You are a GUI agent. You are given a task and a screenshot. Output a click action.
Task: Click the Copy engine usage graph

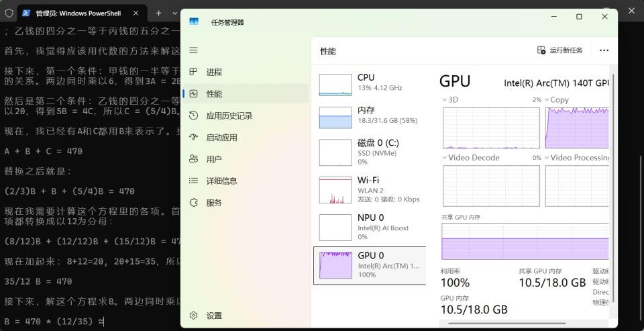tap(577, 128)
